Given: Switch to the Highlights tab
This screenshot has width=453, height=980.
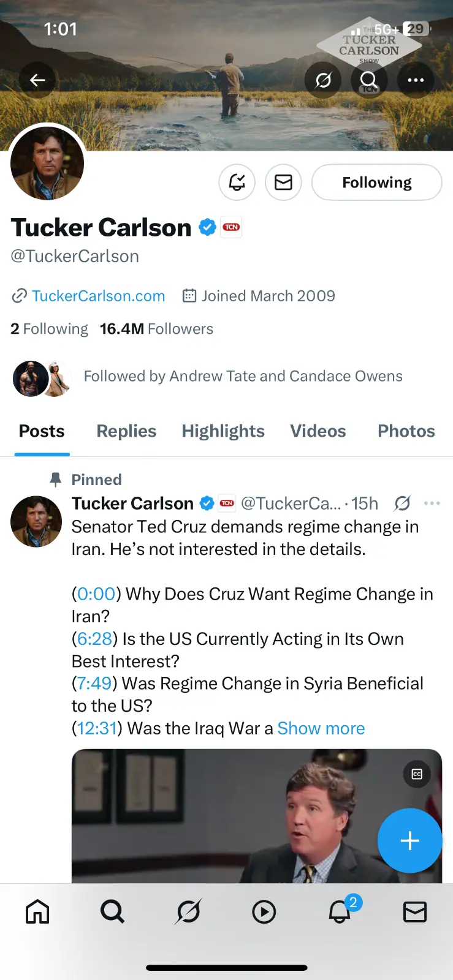Looking at the screenshot, I should tap(223, 431).
